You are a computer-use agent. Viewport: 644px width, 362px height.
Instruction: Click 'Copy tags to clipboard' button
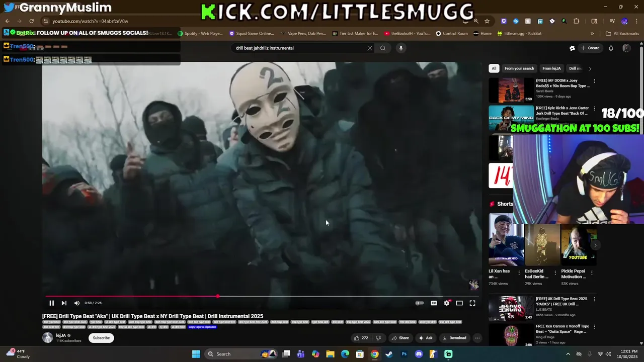click(x=202, y=327)
